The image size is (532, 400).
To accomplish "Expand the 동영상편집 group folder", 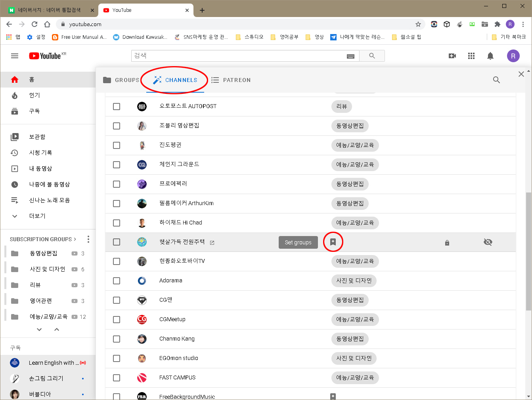I will point(15,253).
